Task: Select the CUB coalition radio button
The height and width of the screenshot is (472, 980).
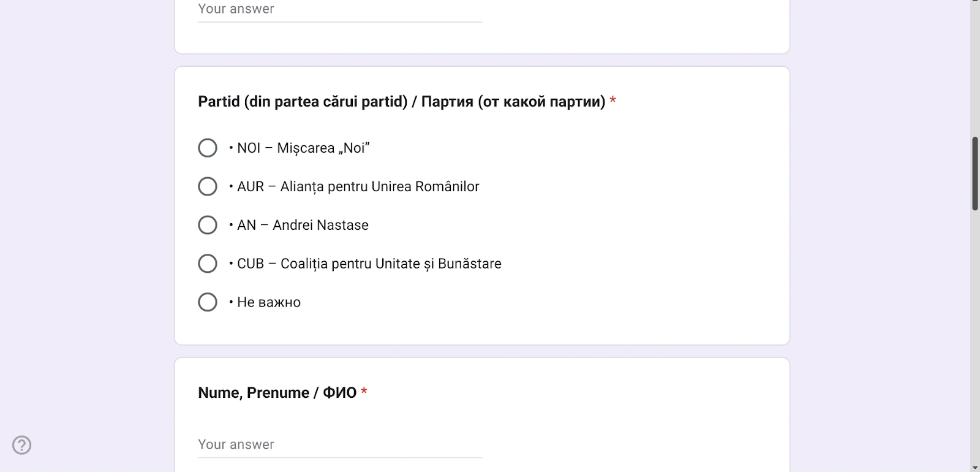Action: pyautogui.click(x=208, y=264)
